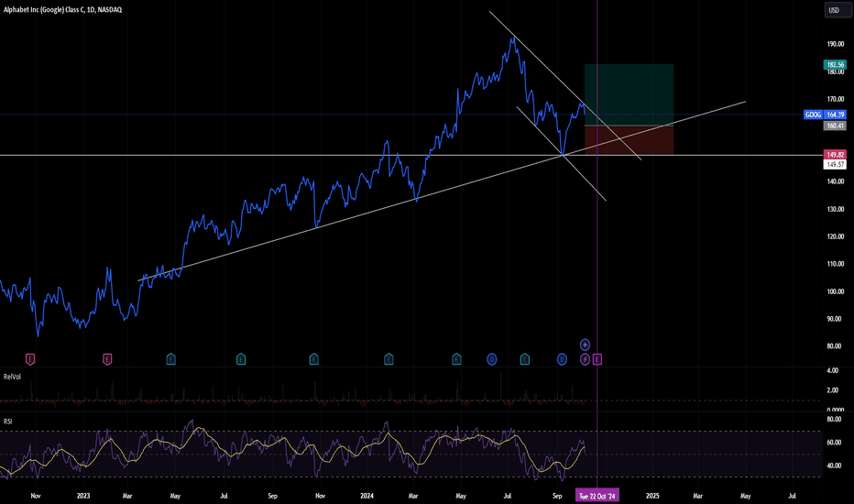The width and height of the screenshot is (854, 504).
Task: Click the 190.00 price axis label
Action: tap(835, 44)
